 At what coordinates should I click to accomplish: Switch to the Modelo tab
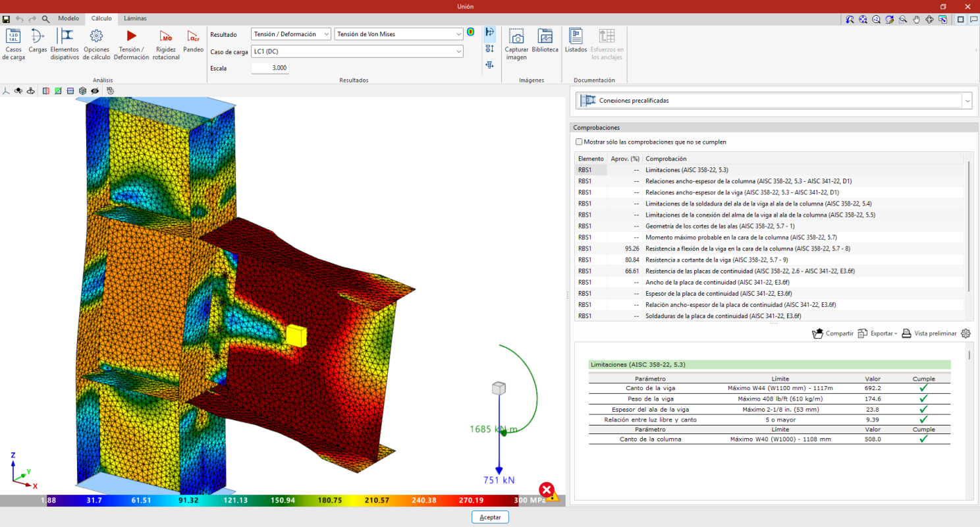coord(68,18)
